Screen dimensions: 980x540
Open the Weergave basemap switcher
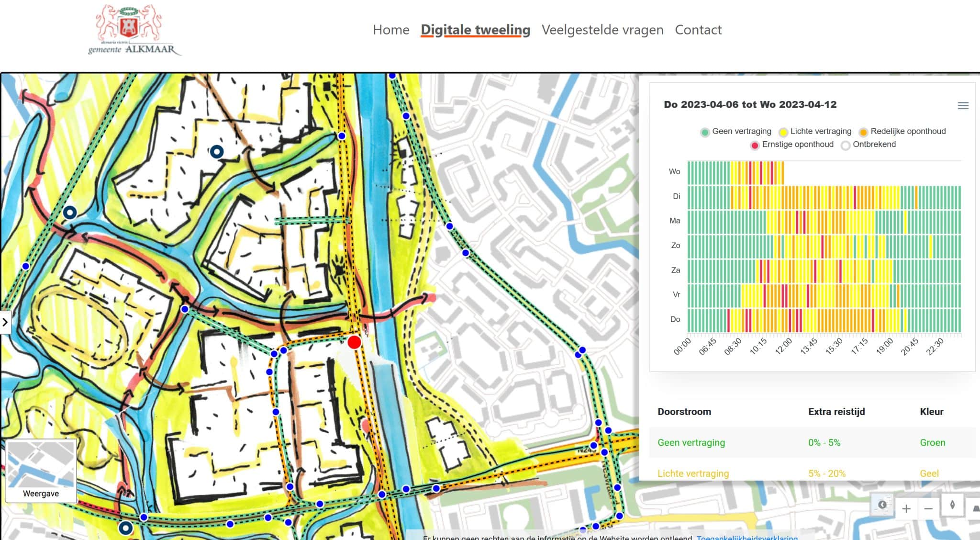point(41,471)
